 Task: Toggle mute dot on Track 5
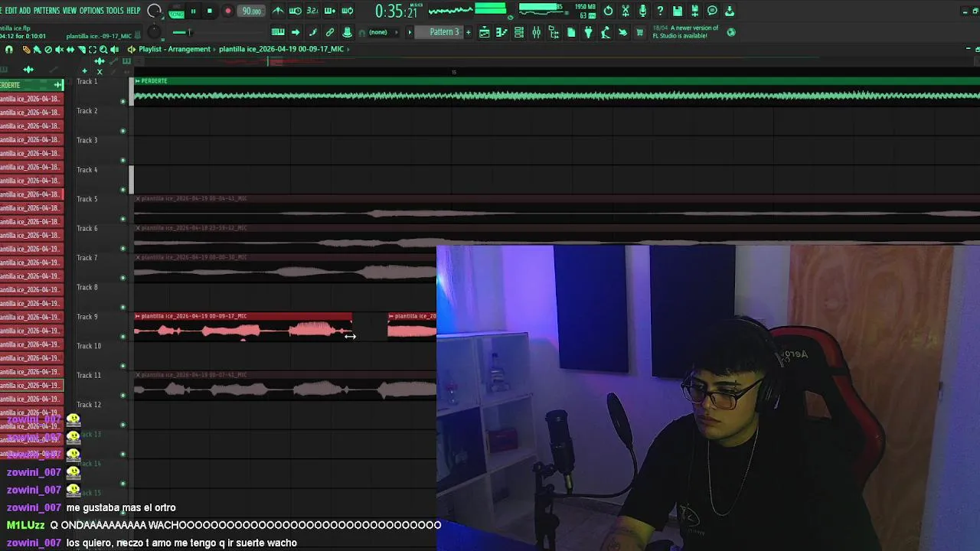pos(123,219)
